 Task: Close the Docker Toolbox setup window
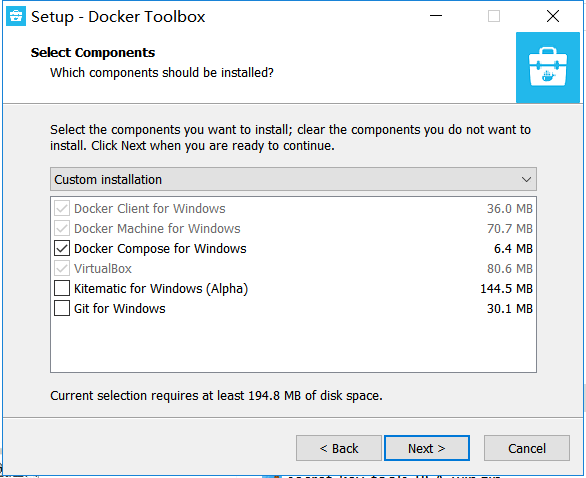tap(553, 16)
